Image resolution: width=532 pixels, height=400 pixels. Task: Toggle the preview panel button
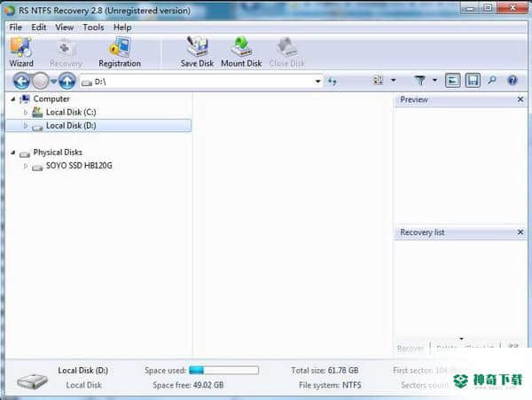tap(452, 81)
